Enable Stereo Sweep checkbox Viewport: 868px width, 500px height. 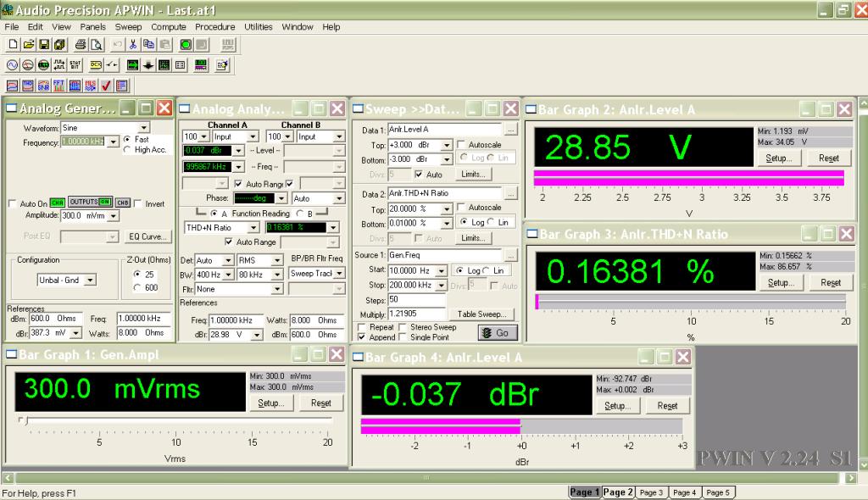click(403, 326)
